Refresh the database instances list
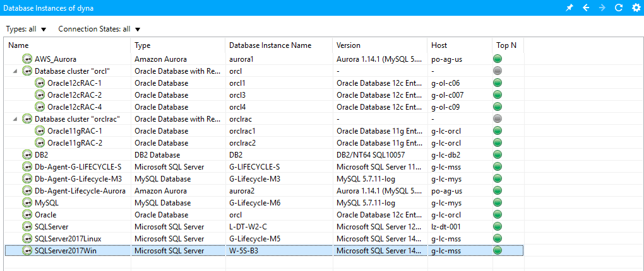The width and height of the screenshot is (644, 271). click(619, 8)
